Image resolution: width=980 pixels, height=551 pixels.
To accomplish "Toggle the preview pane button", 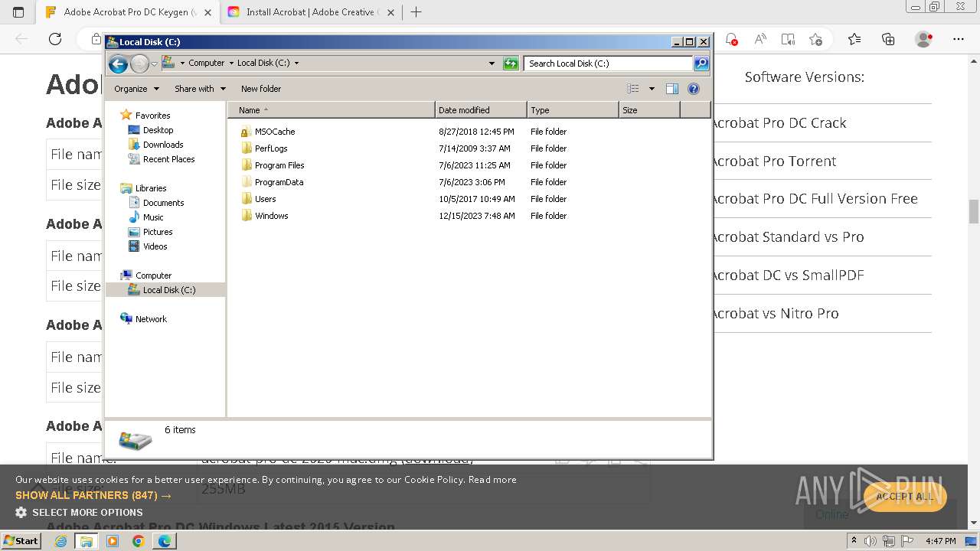I will [x=671, y=89].
